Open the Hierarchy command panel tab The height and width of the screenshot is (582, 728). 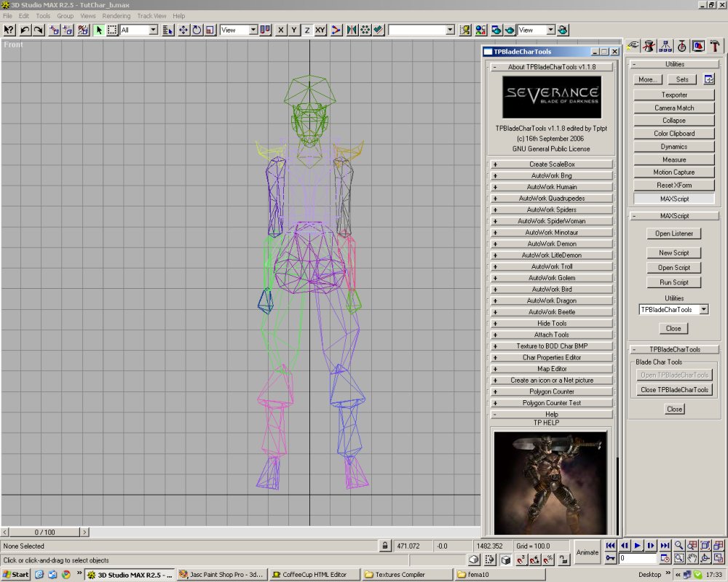click(665, 46)
